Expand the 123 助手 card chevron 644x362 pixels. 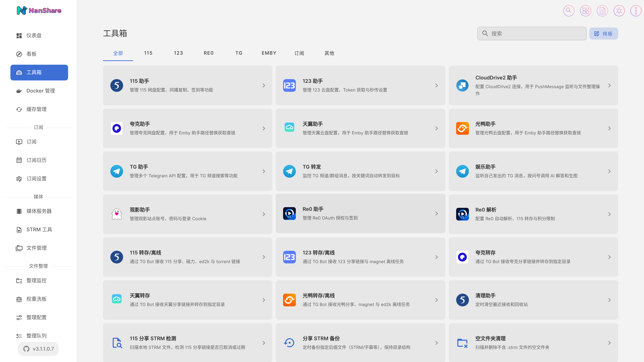point(437,85)
